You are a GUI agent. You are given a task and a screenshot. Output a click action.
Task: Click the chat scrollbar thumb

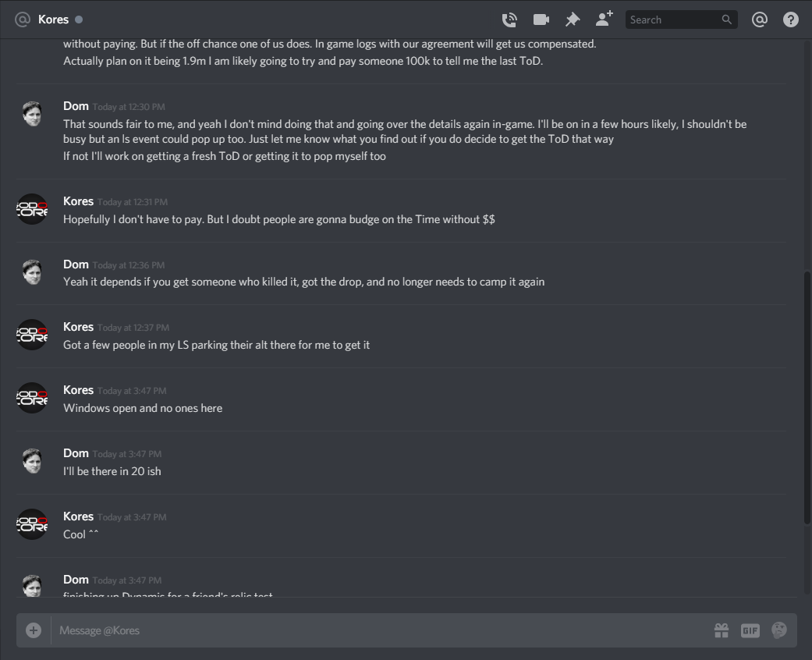pyautogui.click(x=807, y=397)
